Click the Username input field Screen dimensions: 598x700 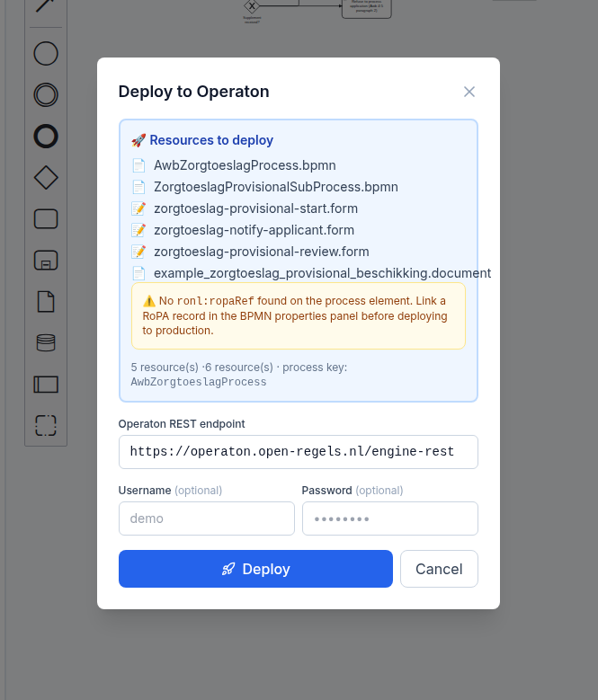[x=206, y=518]
